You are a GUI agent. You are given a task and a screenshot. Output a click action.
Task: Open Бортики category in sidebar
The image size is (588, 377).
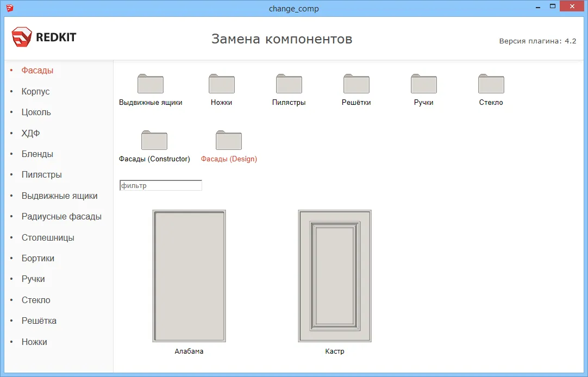(38, 258)
